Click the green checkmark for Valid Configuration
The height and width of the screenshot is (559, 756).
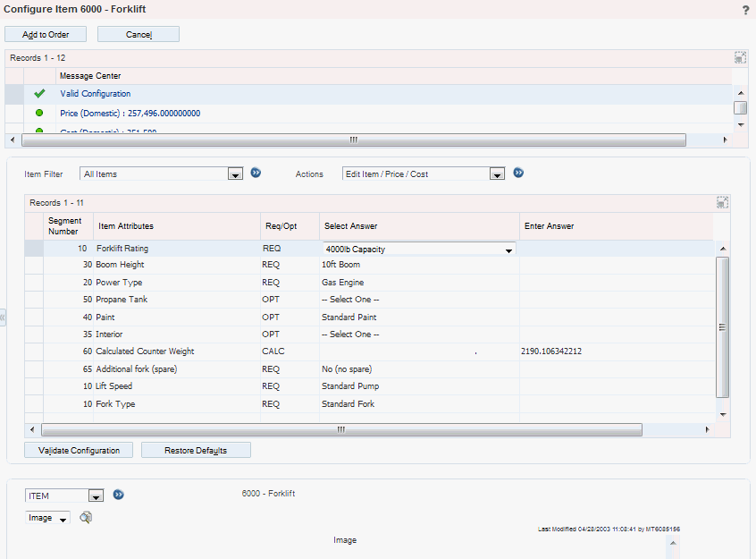39,94
